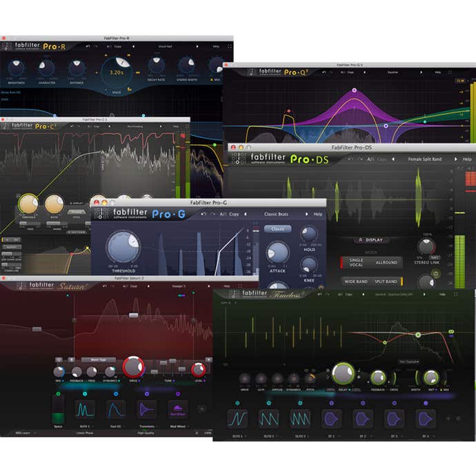Click the fullscreen icon in Timeless header
This screenshot has width=476, height=476.
tap(456, 294)
